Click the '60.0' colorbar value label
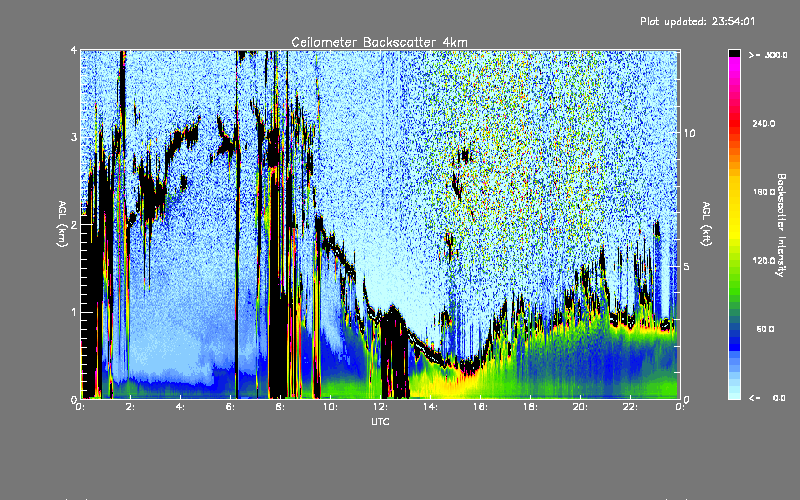The height and width of the screenshot is (500, 800). click(765, 329)
